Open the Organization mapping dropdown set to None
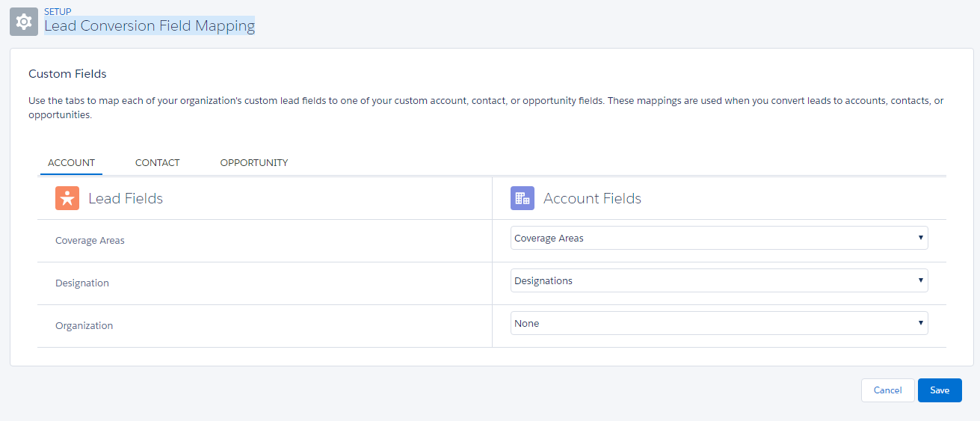This screenshot has width=980, height=421. coord(719,323)
